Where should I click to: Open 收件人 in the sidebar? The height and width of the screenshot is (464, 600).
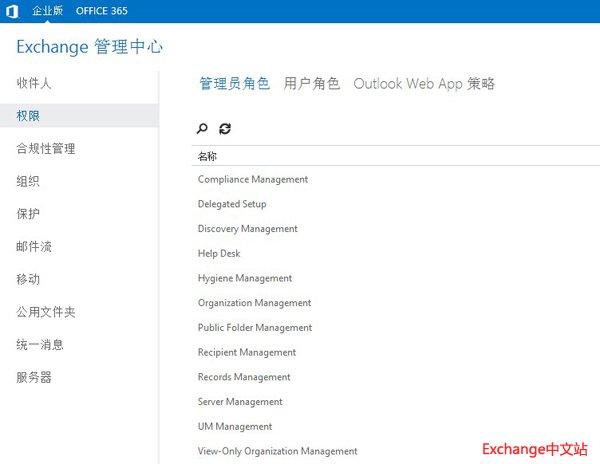pos(34,83)
